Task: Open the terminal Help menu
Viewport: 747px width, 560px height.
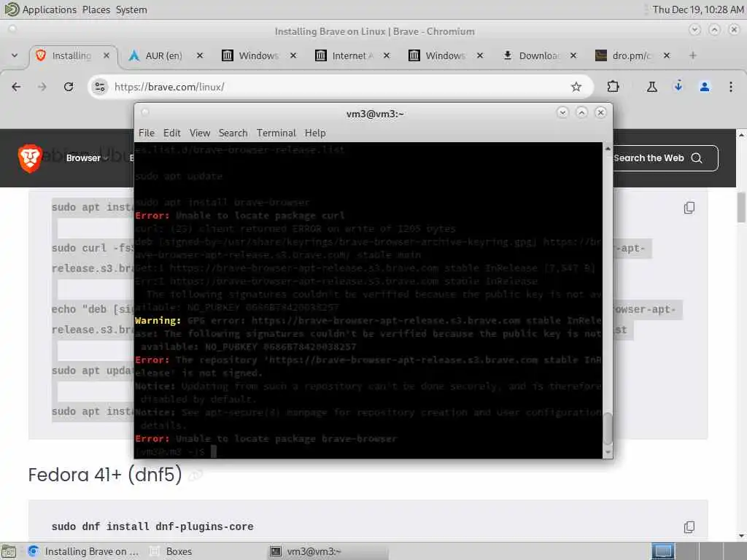Action: [315, 133]
